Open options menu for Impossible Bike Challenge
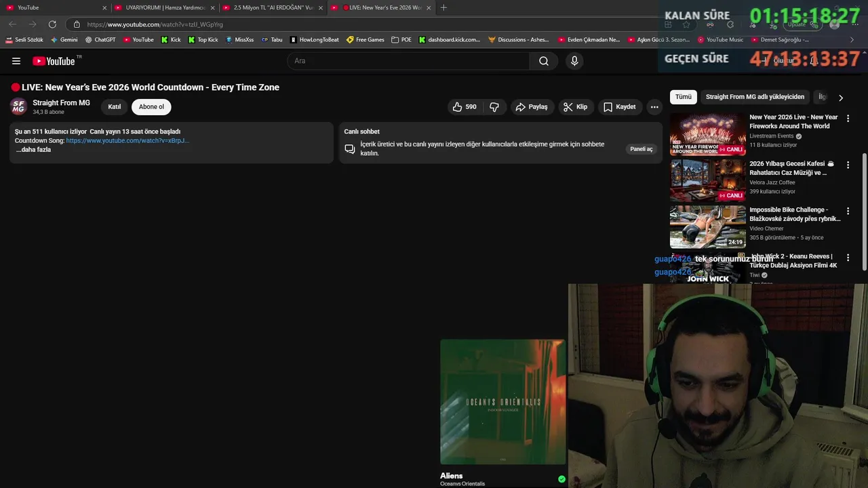 pos(848,211)
